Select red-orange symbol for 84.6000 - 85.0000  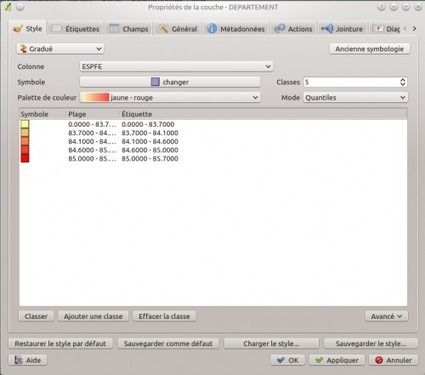pos(25,150)
